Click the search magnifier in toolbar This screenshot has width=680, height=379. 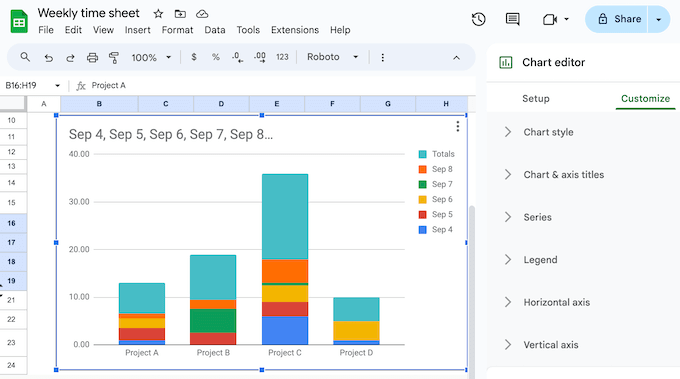pyautogui.click(x=25, y=57)
